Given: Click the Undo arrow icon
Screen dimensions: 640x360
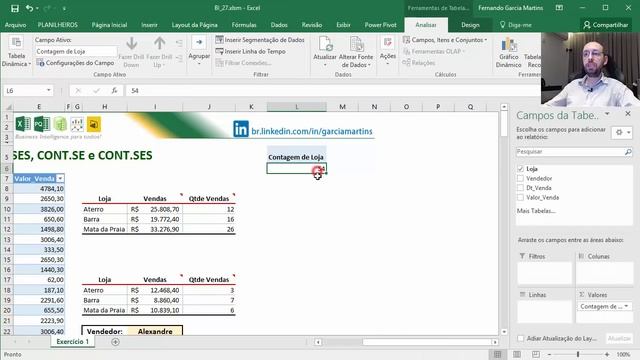Looking at the screenshot, I should (x=29, y=8).
